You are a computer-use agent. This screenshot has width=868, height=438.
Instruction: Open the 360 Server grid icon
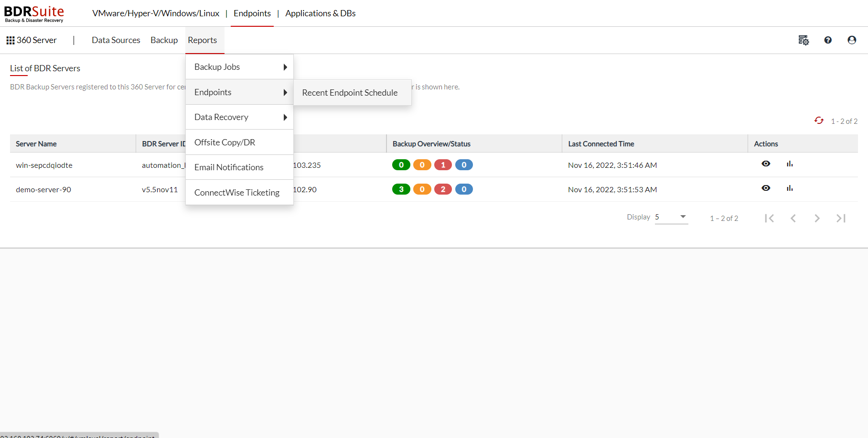coord(10,40)
